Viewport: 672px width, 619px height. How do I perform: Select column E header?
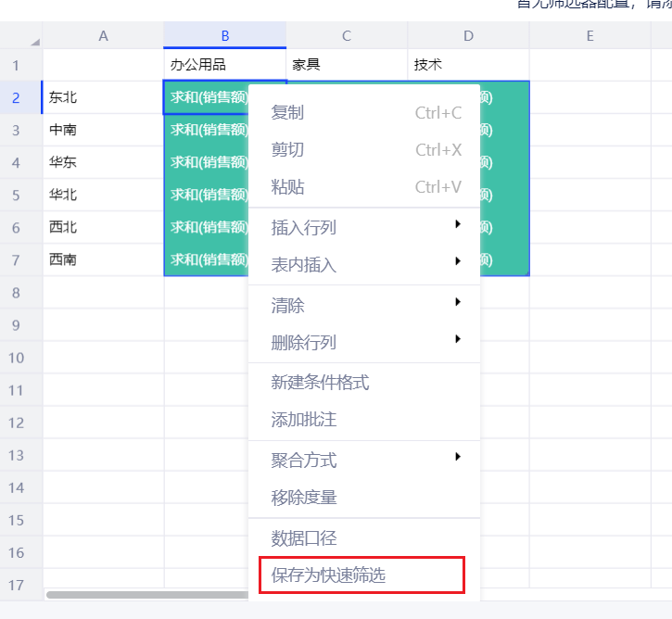pos(590,36)
